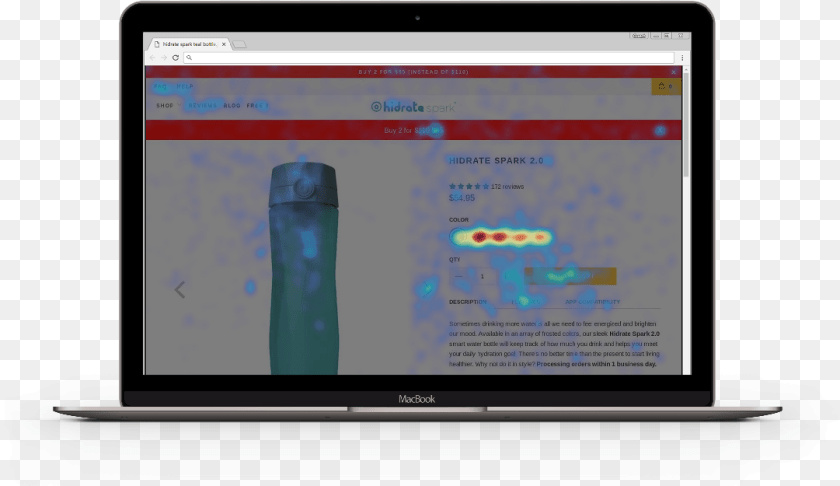Click the page vertical scrollbar
The width and height of the screenshot is (840, 486).
(x=686, y=125)
